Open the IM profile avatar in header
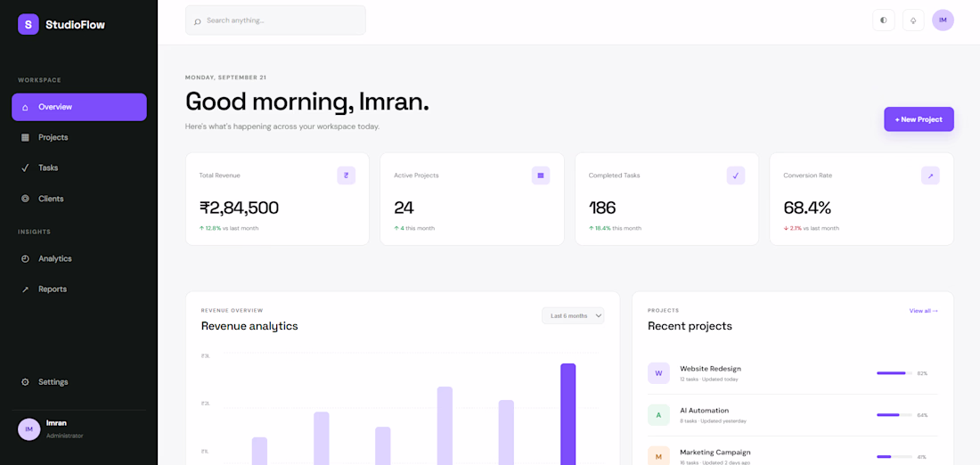The image size is (980, 465). (x=943, y=20)
